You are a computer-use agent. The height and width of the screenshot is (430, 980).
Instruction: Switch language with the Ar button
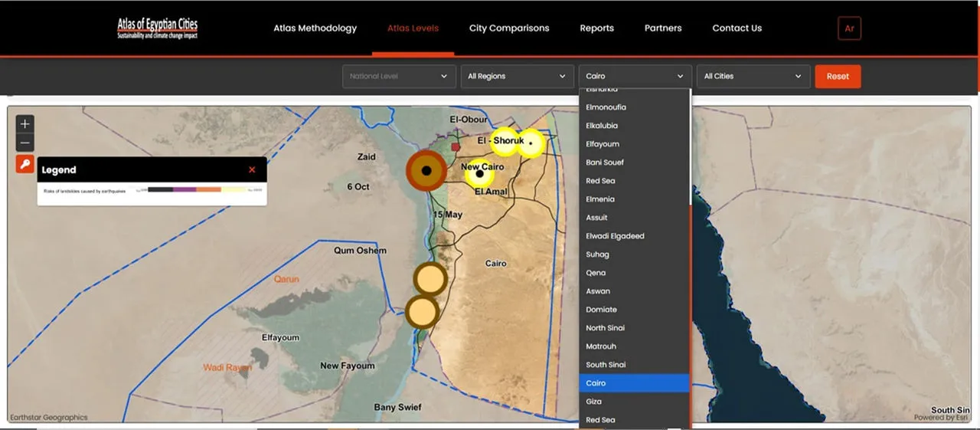[849, 28]
